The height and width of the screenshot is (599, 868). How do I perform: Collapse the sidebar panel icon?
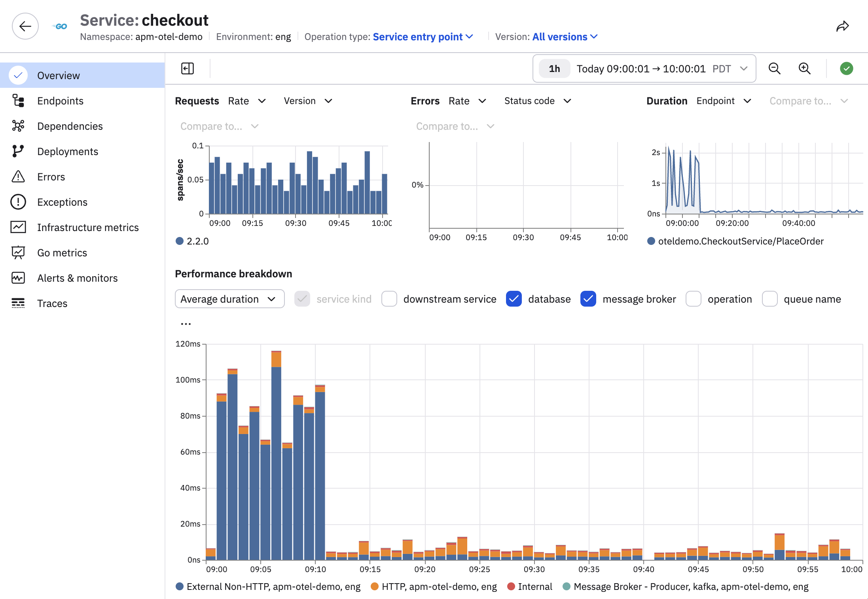tap(188, 68)
